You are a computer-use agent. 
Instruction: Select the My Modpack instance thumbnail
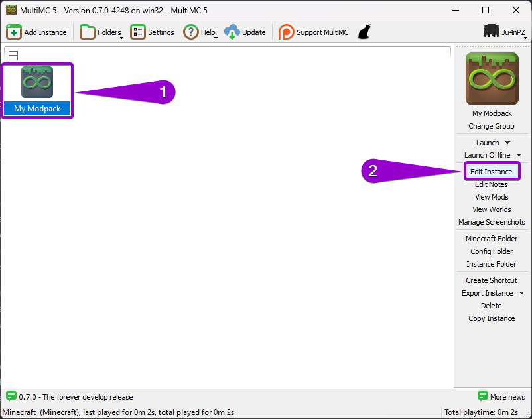pyautogui.click(x=36, y=84)
